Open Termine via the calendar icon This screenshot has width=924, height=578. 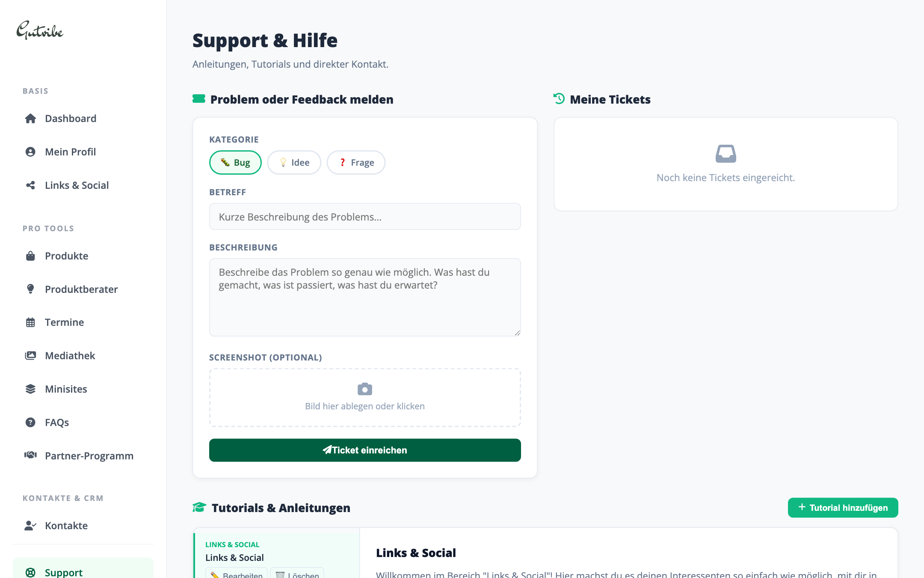click(x=30, y=322)
